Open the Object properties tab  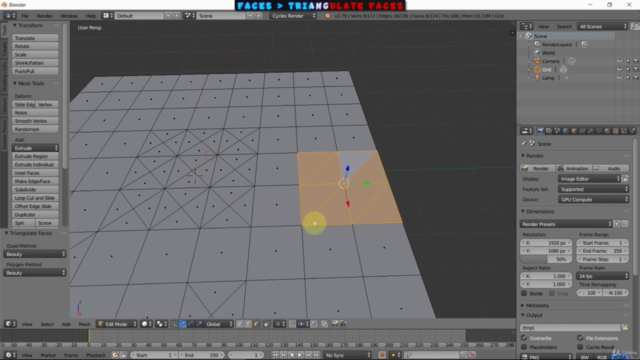pyautogui.click(x=574, y=131)
